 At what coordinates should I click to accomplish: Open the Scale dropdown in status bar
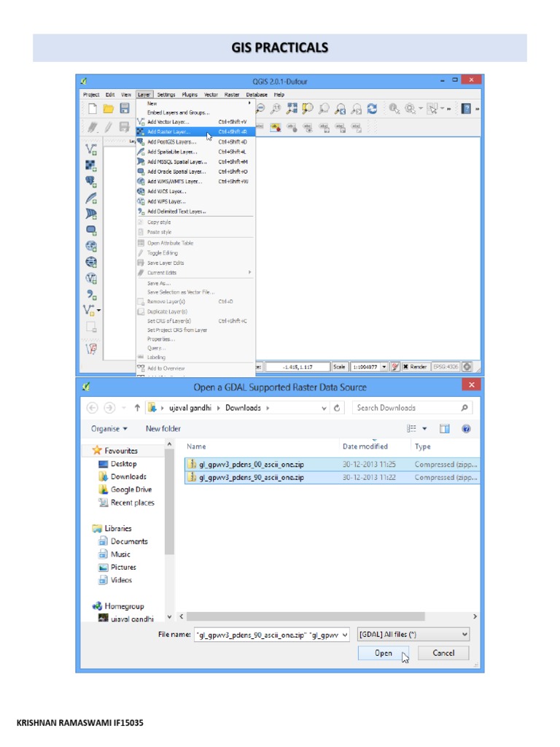pos(384,367)
